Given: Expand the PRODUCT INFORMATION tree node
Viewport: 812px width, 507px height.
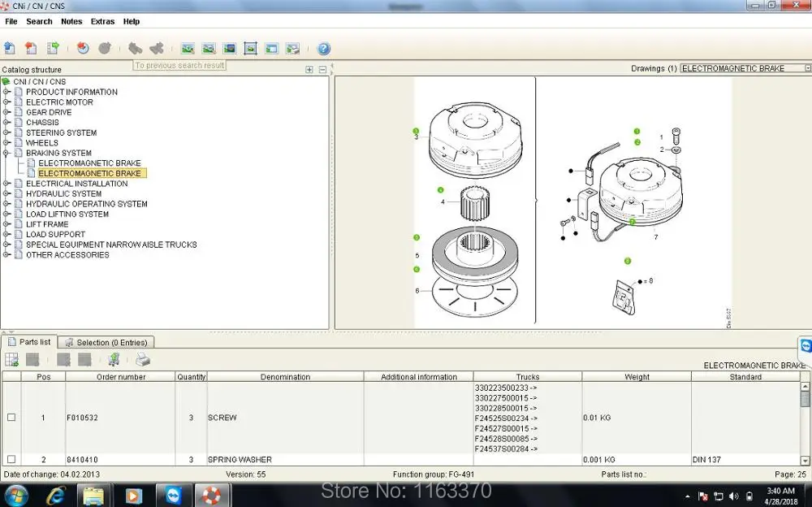Looking at the screenshot, I should pos(6,92).
